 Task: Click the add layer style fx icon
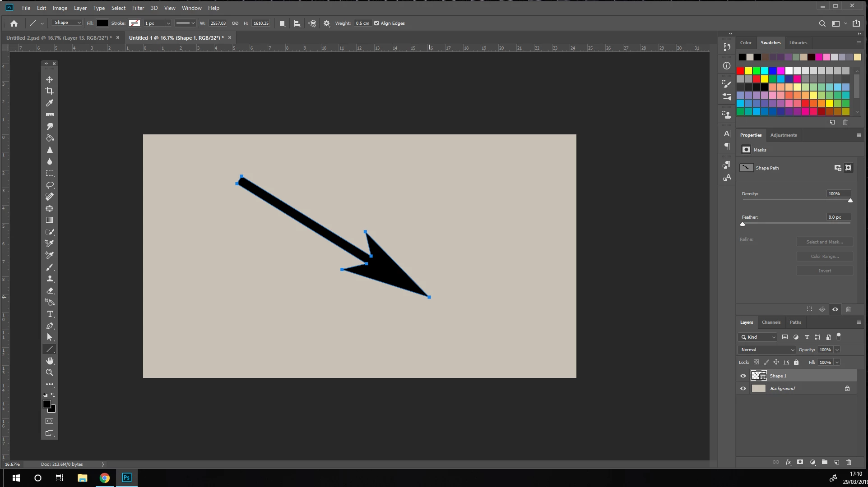[x=788, y=462]
